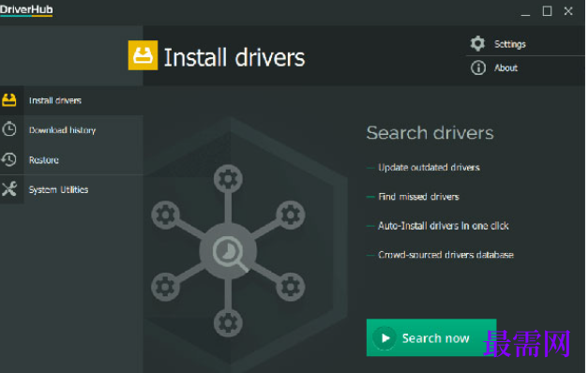The image size is (588, 373).
Task: Click "Update outdated drivers" text
Action: (429, 167)
